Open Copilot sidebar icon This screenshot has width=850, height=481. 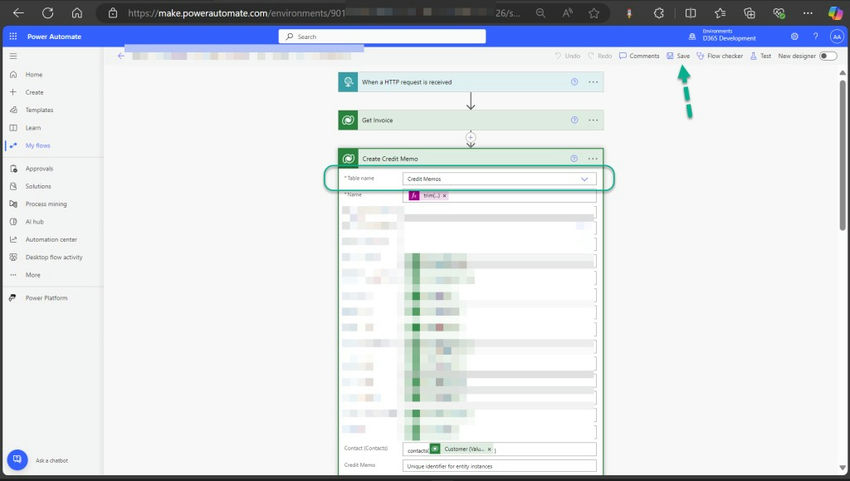835,13
